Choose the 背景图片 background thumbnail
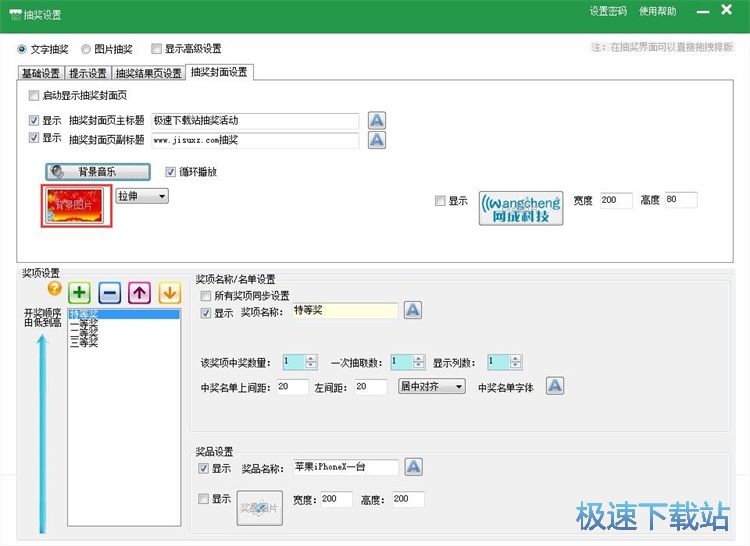The image size is (750, 546). pos(75,206)
